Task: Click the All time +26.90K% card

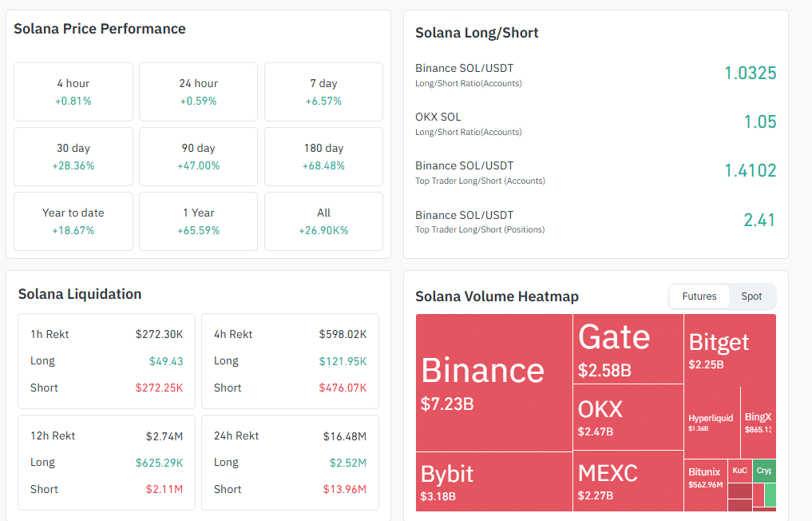Action: (x=323, y=221)
